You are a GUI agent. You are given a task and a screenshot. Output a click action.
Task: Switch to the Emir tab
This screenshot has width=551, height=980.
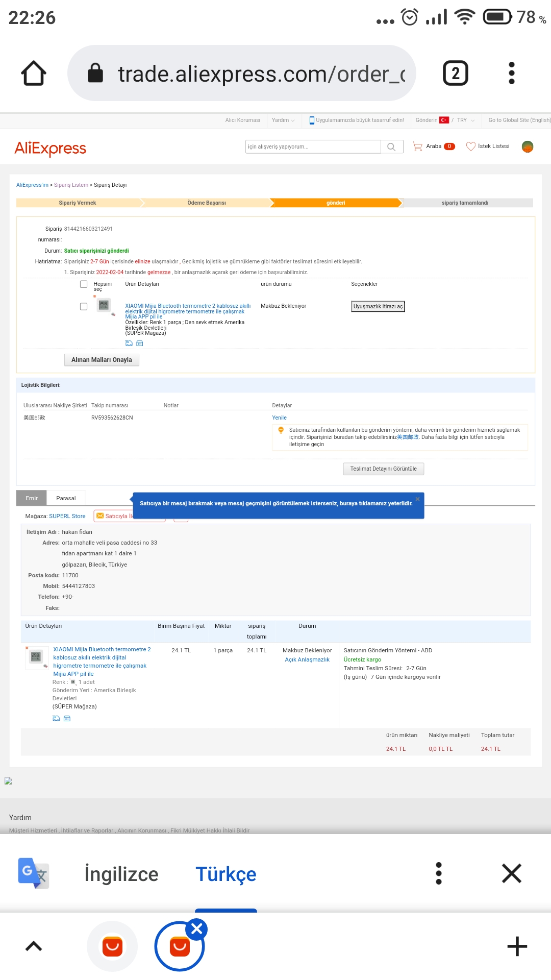(x=32, y=498)
